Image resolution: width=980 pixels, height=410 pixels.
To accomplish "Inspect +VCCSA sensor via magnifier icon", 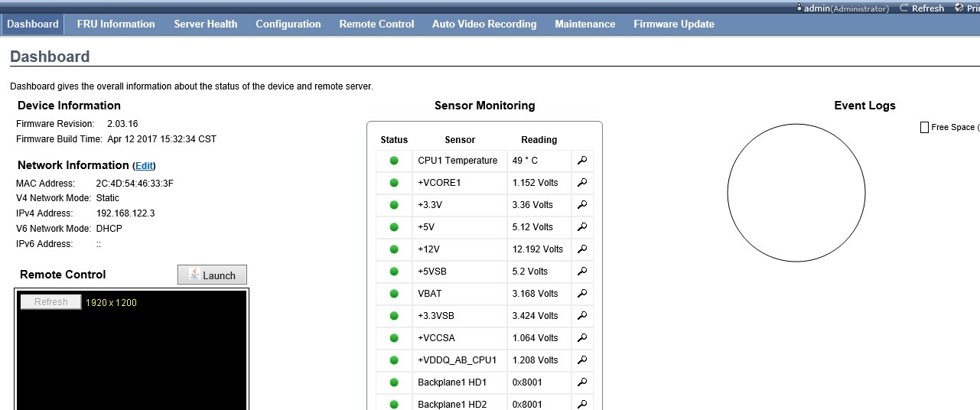I will [x=582, y=338].
